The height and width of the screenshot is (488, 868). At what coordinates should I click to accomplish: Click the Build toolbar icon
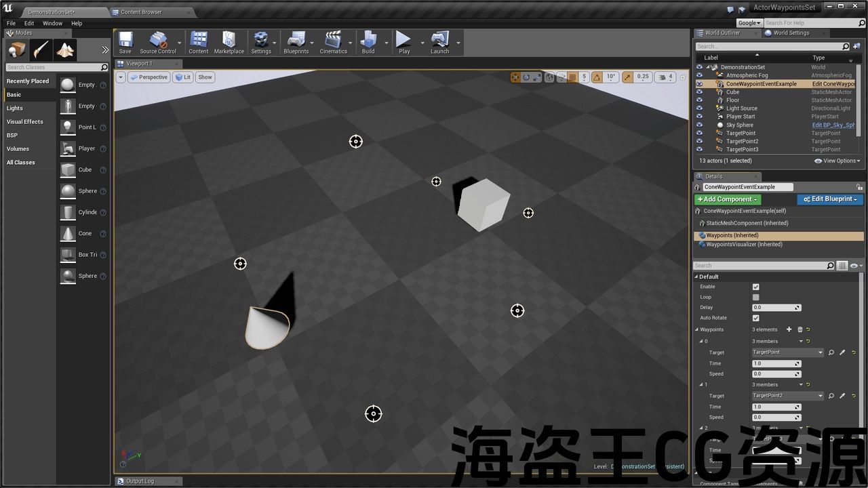coord(368,42)
